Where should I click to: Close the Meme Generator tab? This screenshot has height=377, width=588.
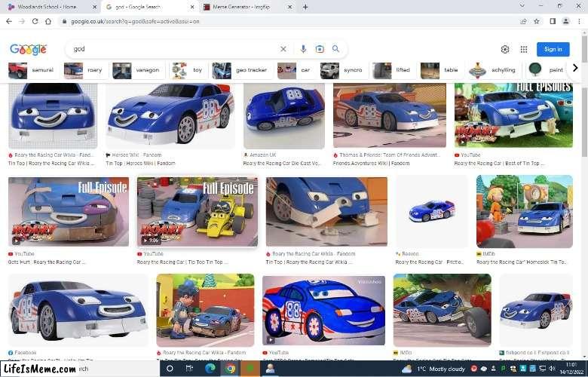point(290,7)
